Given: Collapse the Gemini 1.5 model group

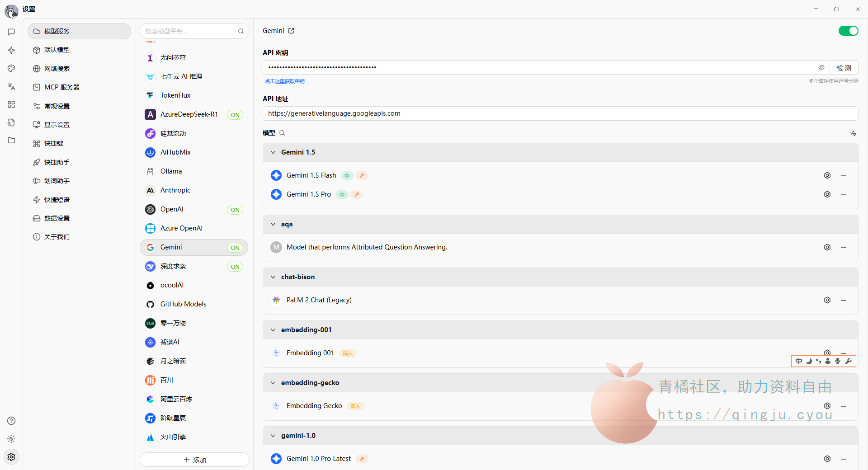Looking at the screenshot, I should point(273,152).
